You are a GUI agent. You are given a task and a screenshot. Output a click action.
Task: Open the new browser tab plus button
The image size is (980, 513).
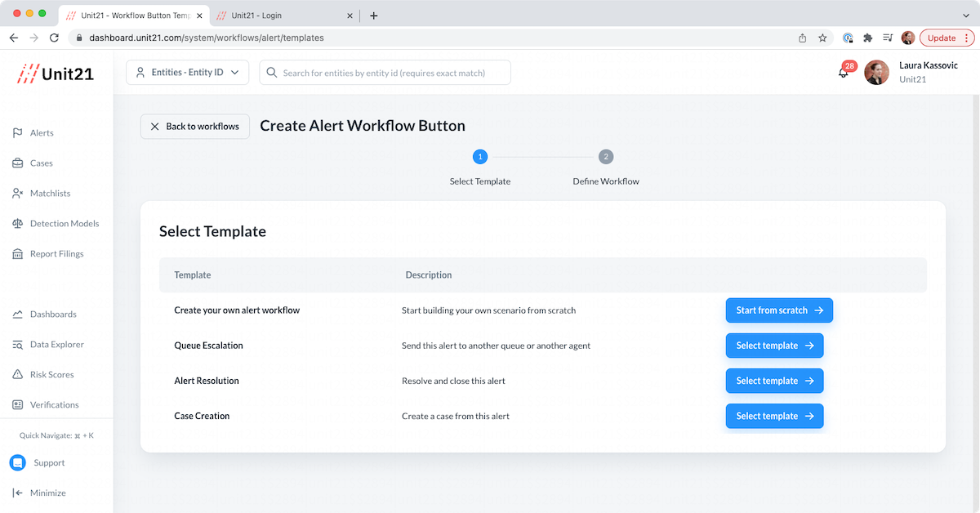click(x=374, y=16)
